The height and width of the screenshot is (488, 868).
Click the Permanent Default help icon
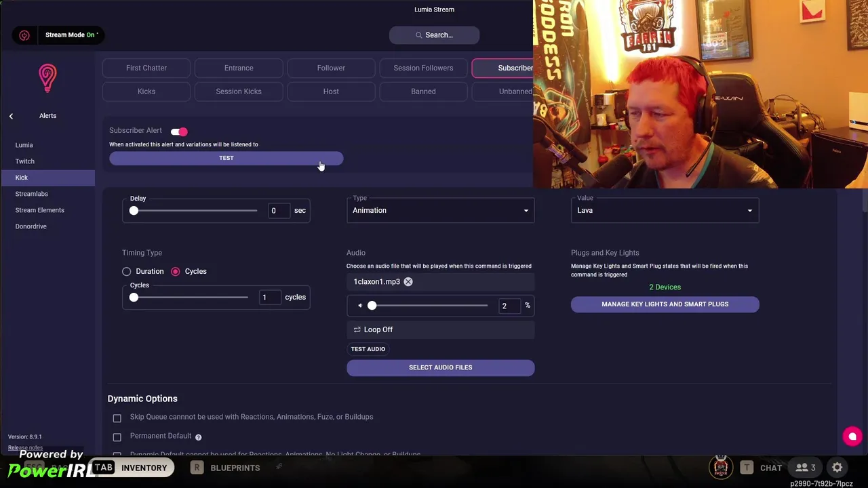coord(198,437)
